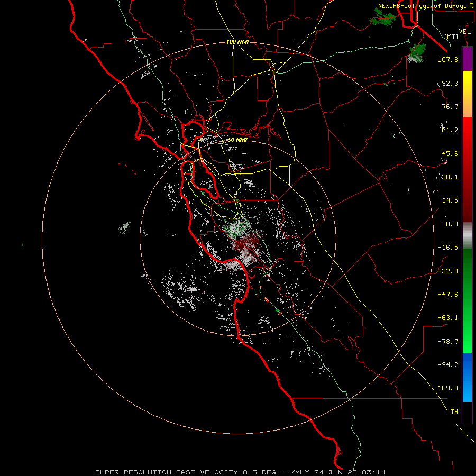Viewport: 476px width, 476px height.
Task: Click the yellow-orange segment of velocity color bar
Action: click(467, 94)
